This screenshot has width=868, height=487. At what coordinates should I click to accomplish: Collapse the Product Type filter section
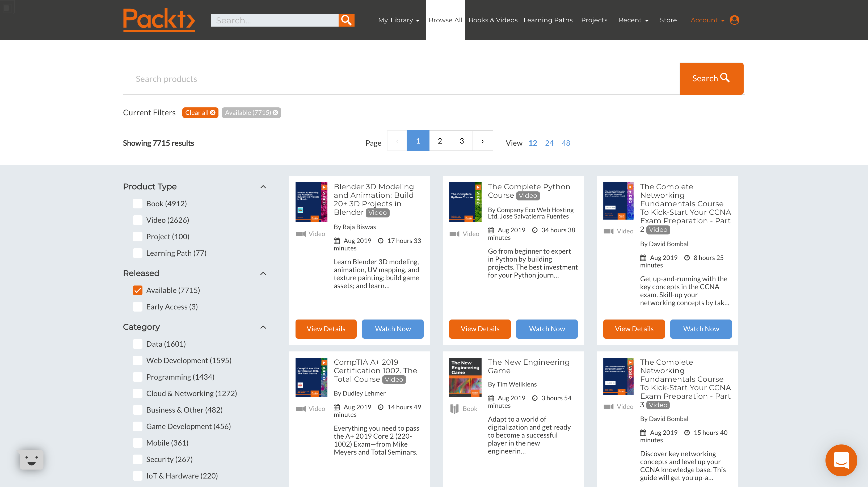[263, 187]
